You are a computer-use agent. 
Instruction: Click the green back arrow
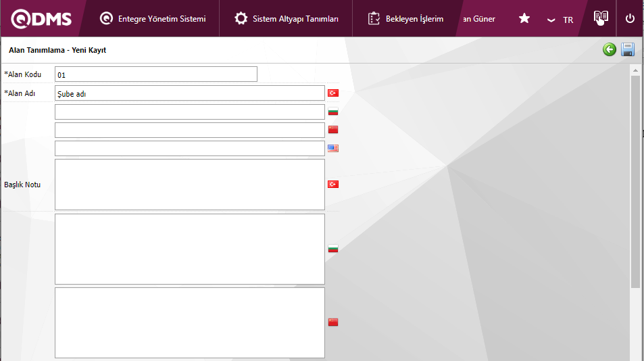pos(610,50)
